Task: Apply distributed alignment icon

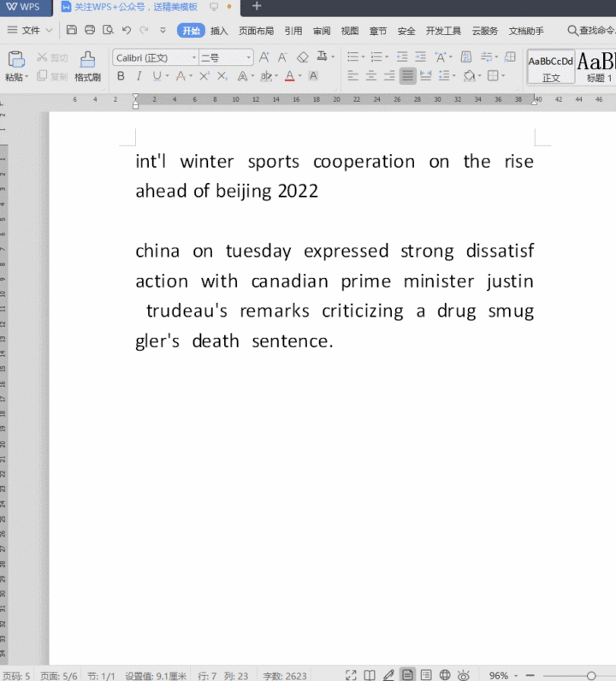Action: tap(426, 76)
